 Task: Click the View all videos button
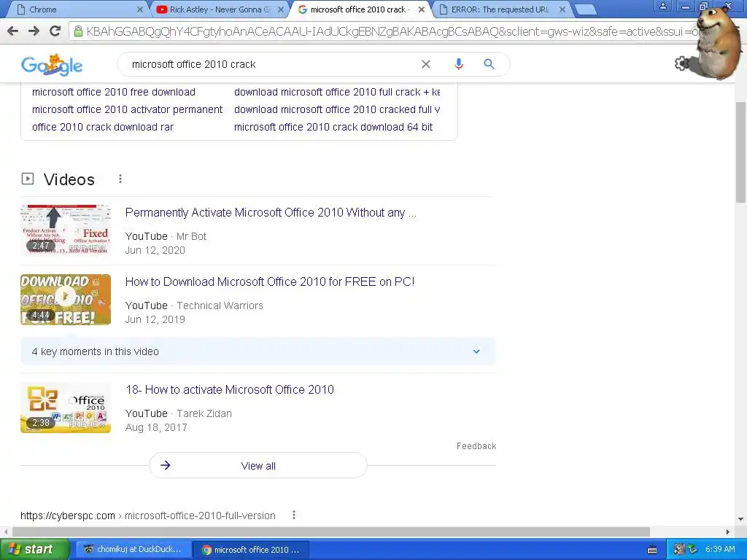pyautogui.click(x=258, y=466)
